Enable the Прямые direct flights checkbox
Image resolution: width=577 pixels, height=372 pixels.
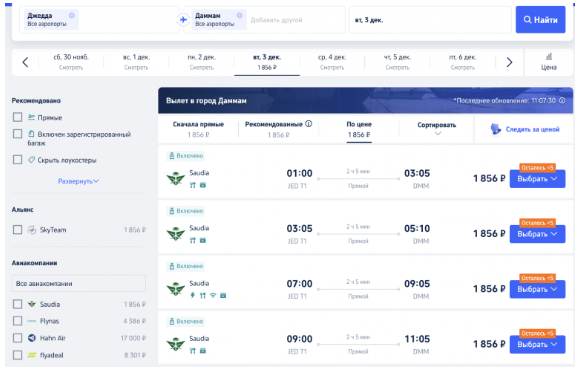click(17, 117)
